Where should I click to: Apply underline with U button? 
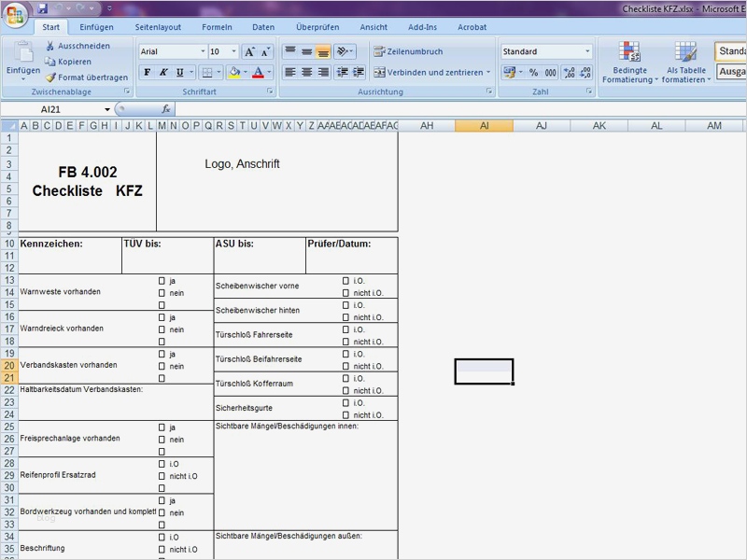179,73
